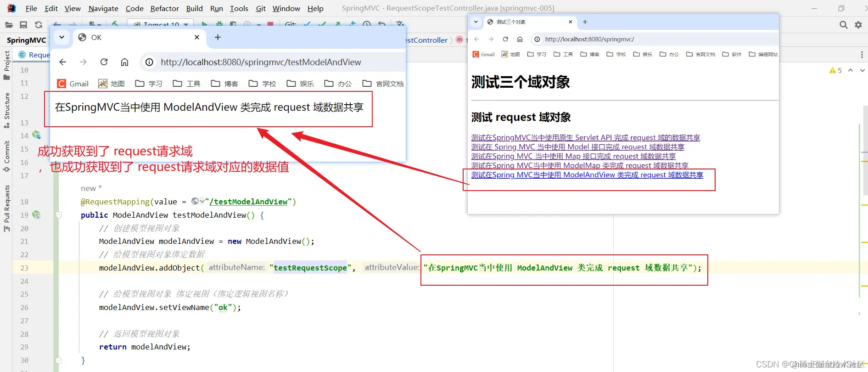Open the Git menu

pos(261,8)
